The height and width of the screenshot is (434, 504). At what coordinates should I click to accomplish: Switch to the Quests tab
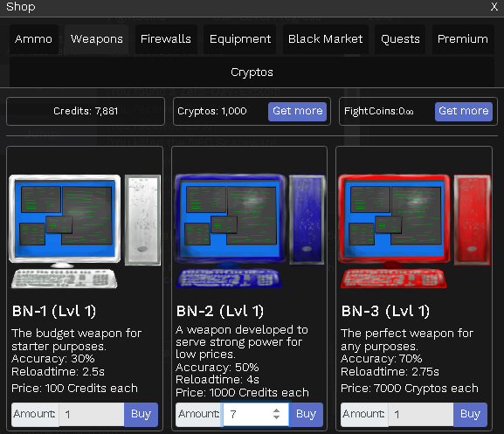pyautogui.click(x=400, y=39)
